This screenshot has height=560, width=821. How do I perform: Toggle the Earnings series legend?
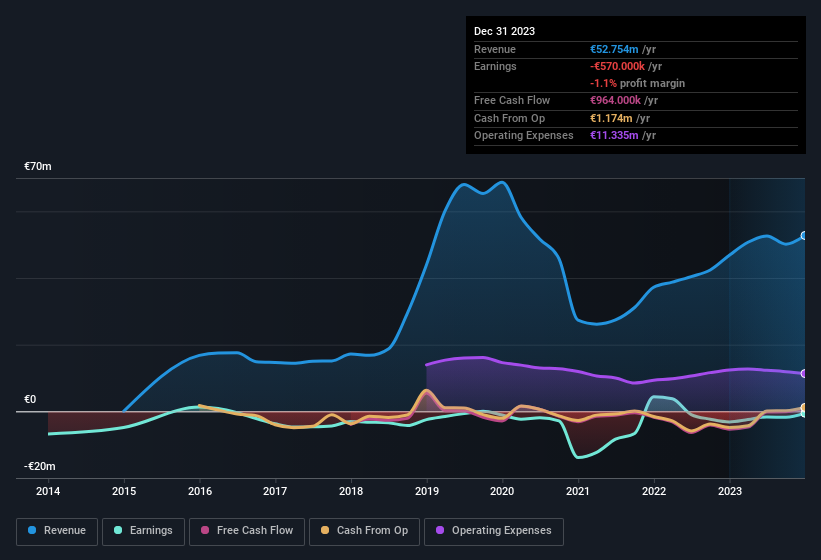(x=144, y=531)
